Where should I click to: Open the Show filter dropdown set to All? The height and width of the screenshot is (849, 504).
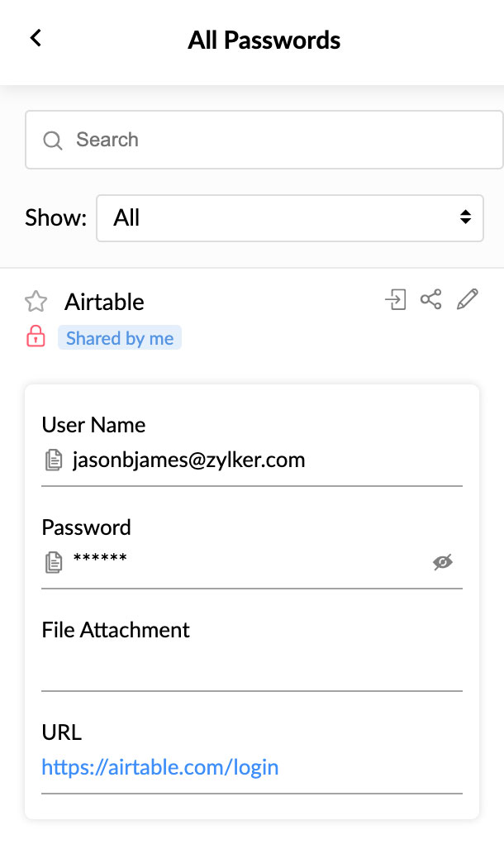[x=289, y=218]
